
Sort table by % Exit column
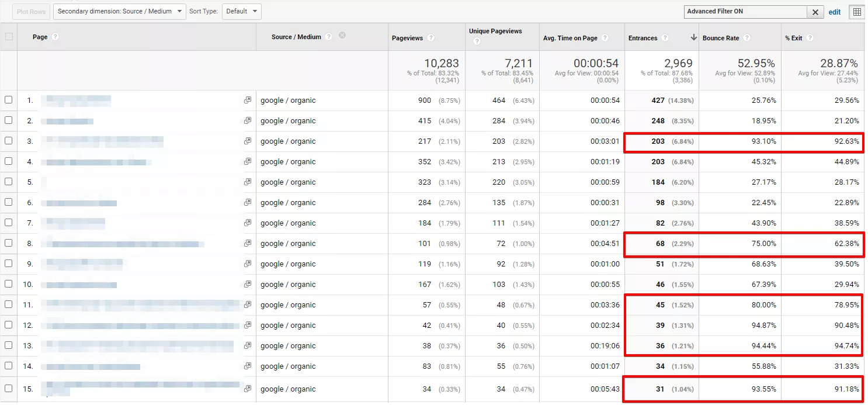pos(794,38)
